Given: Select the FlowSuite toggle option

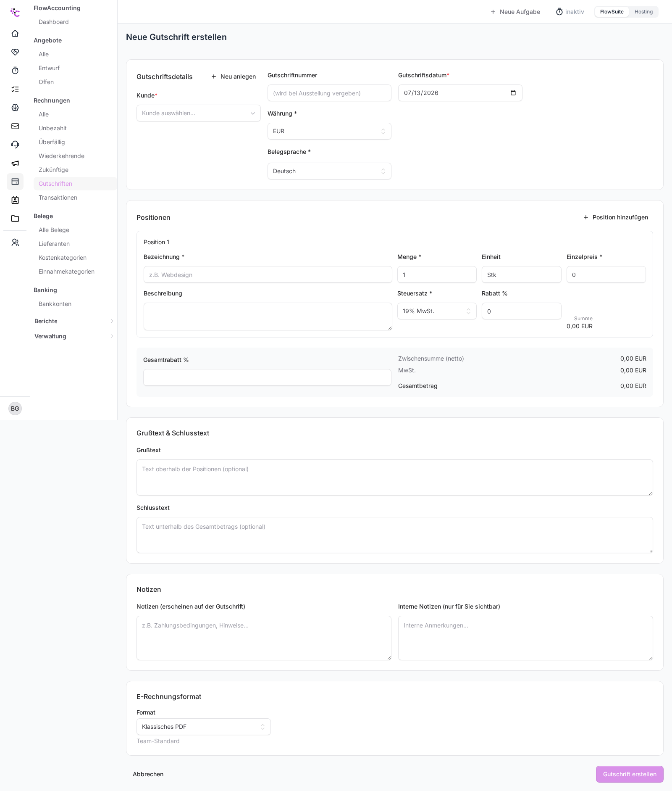Looking at the screenshot, I should tap(612, 12).
